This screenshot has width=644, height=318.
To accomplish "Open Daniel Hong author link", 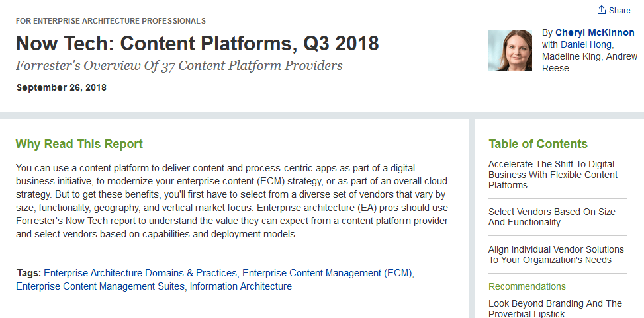I will (586, 44).
